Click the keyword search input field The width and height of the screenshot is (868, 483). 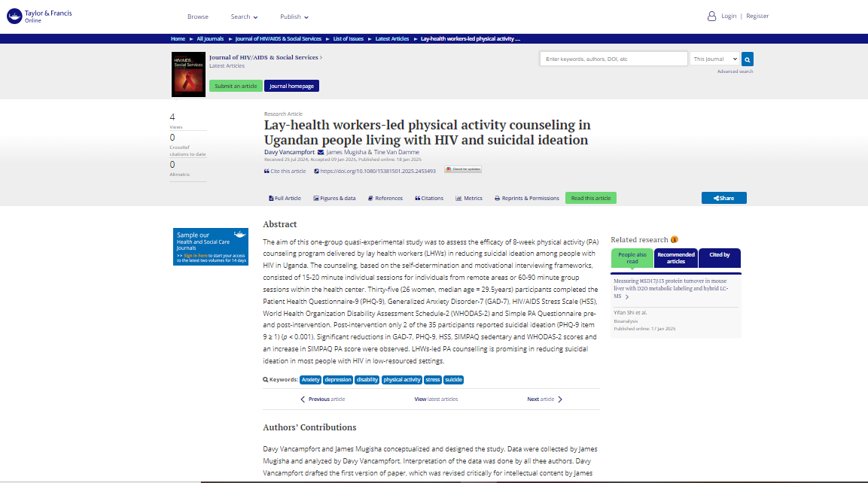coord(613,59)
